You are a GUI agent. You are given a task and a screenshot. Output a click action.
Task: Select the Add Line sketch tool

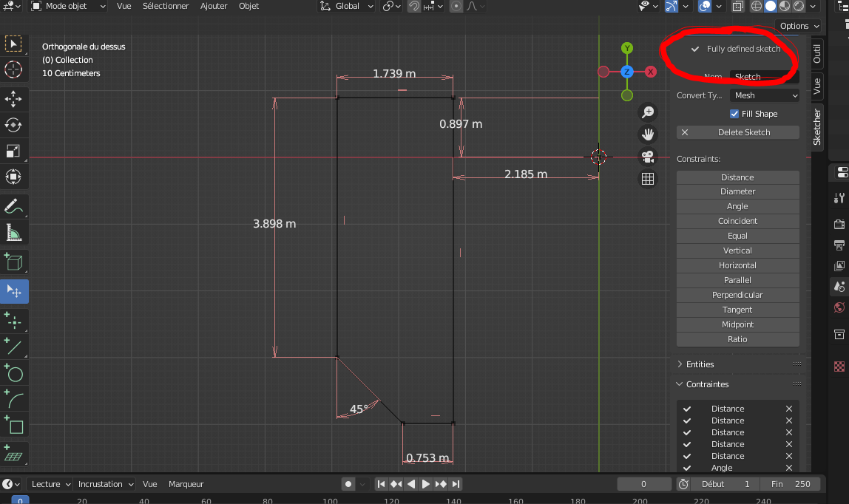pos(13,347)
